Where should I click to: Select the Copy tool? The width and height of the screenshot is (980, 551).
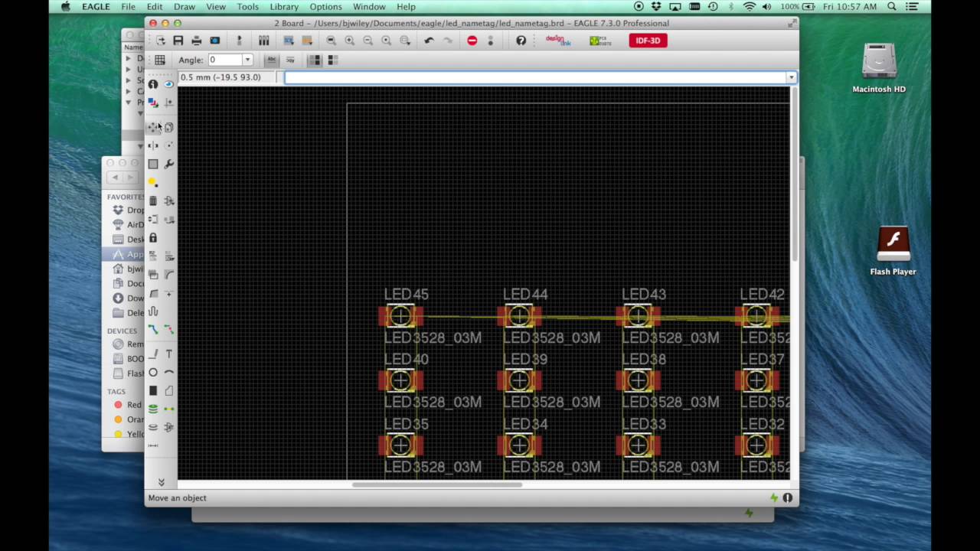click(169, 128)
